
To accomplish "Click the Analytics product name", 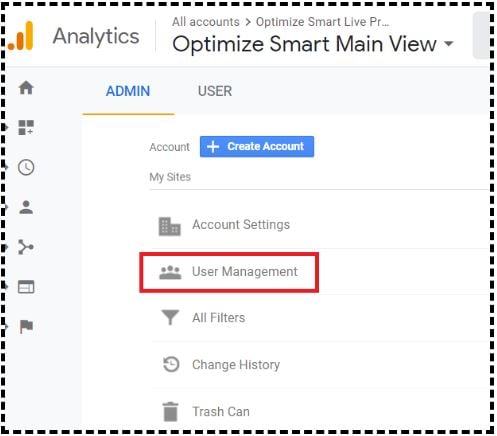I will pos(96,36).
